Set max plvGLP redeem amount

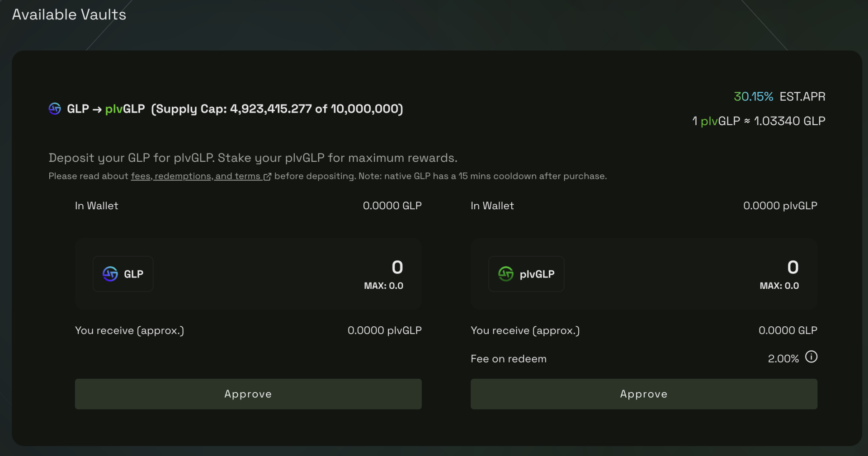779,286
